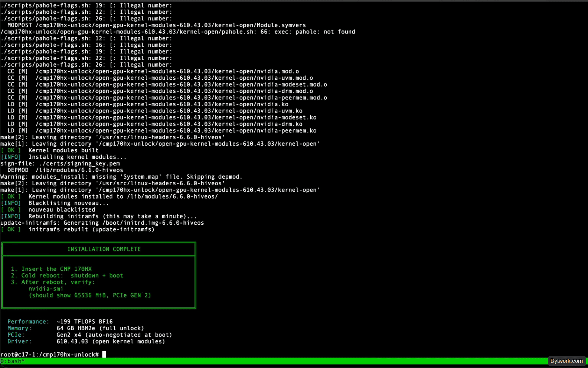
Task: Click the 'Rebuilding initramfs' info line
Action: (x=99, y=216)
